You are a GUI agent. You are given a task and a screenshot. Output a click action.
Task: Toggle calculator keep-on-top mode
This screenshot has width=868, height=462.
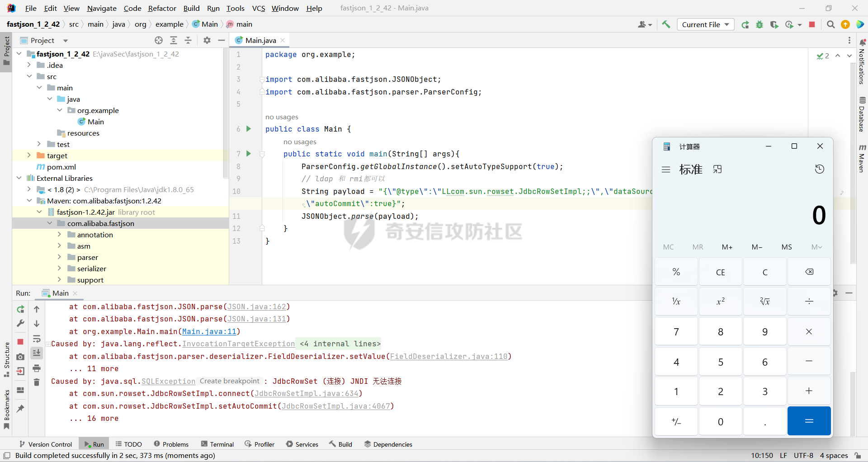(717, 170)
